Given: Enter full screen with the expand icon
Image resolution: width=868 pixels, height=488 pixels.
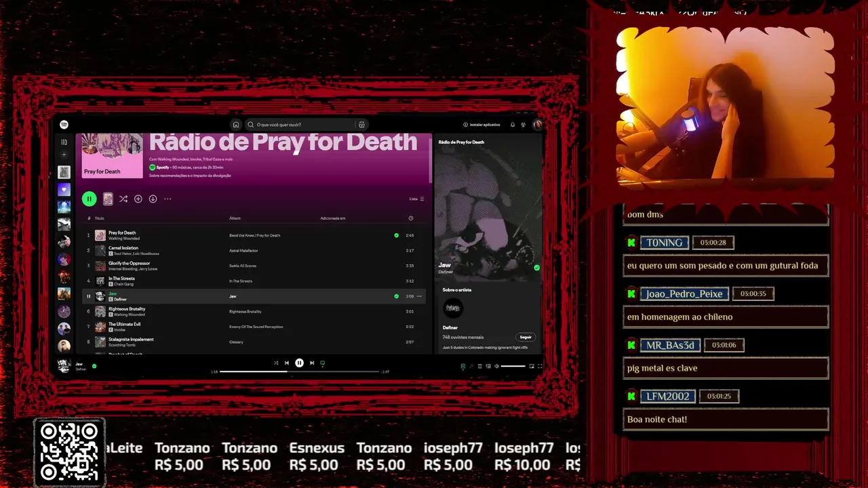Looking at the screenshot, I should coord(540,366).
